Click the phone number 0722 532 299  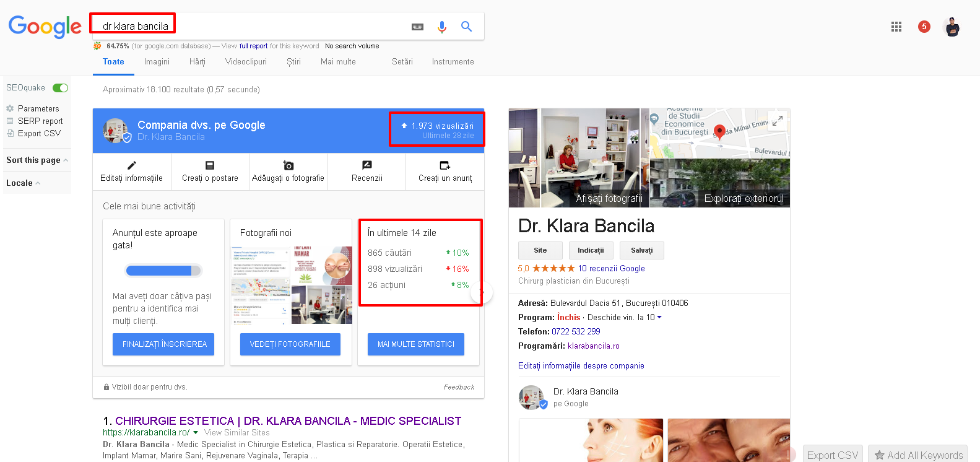(576, 331)
